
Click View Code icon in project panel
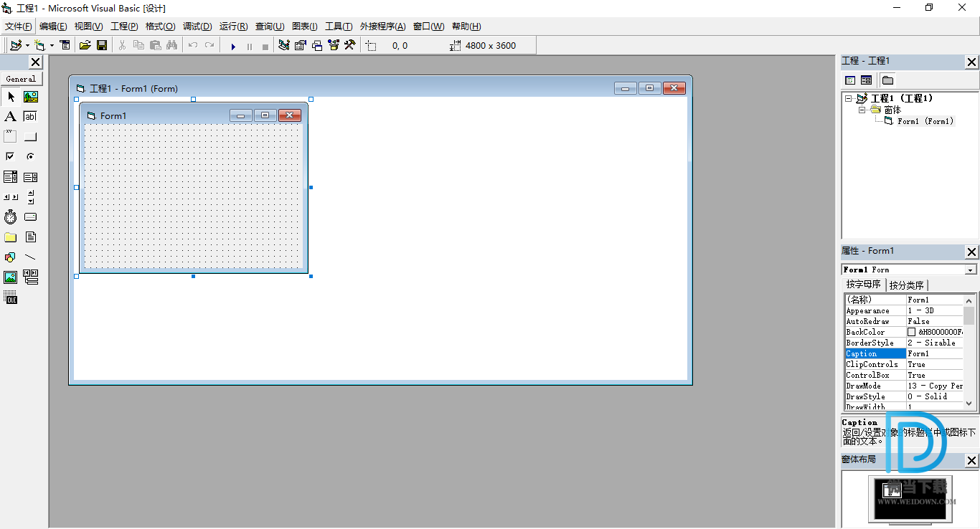(850, 80)
